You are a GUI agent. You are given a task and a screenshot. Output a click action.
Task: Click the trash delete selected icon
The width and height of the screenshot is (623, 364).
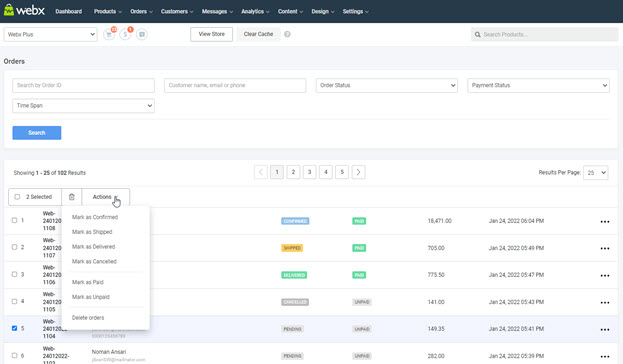point(72,197)
